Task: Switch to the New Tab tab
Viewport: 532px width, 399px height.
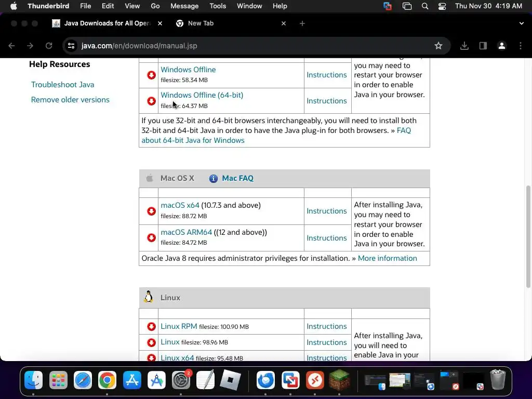Action: click(231, 23)
